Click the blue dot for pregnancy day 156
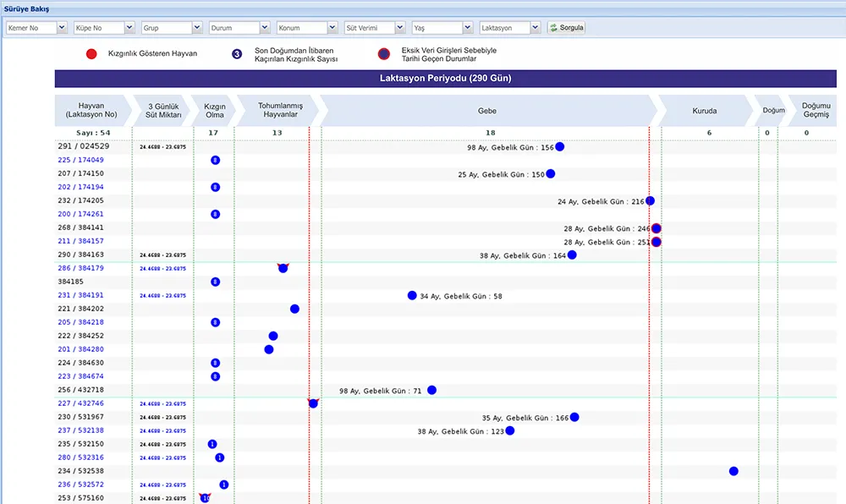The image size is (846, 504). pyautogui.click(x=559, y=146)
